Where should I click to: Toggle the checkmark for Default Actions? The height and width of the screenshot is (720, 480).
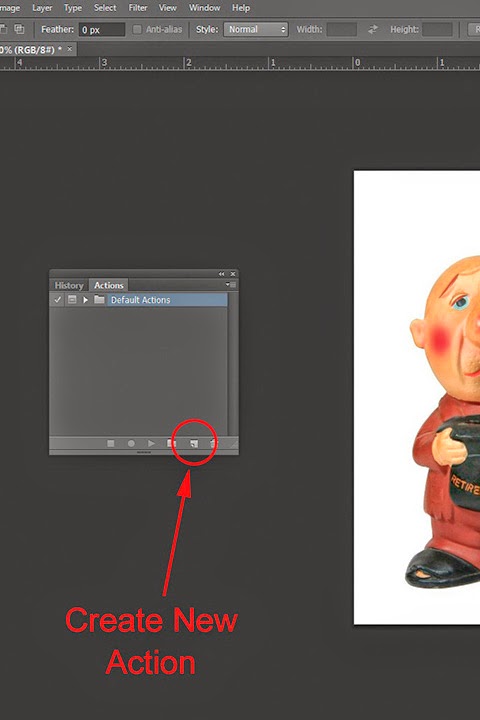pyautogui.click(x=57, y=300)
